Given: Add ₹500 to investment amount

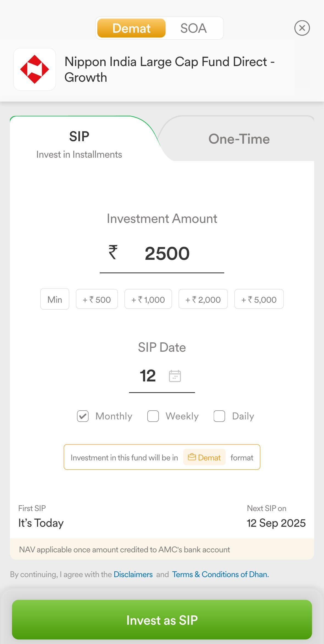Looking at the screenshot, I should tap(97, 299).
